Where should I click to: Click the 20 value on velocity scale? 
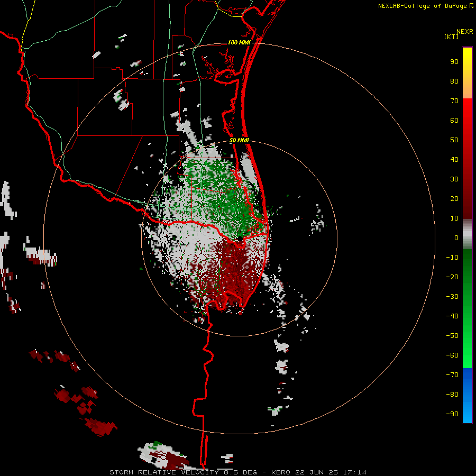tap(454, 198)
